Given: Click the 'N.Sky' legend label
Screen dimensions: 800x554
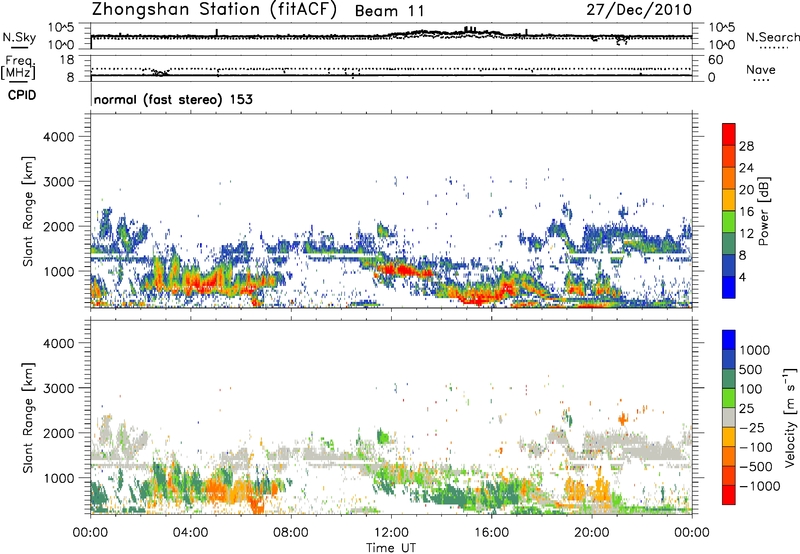Looking at the screenshot, I should 19,37.
